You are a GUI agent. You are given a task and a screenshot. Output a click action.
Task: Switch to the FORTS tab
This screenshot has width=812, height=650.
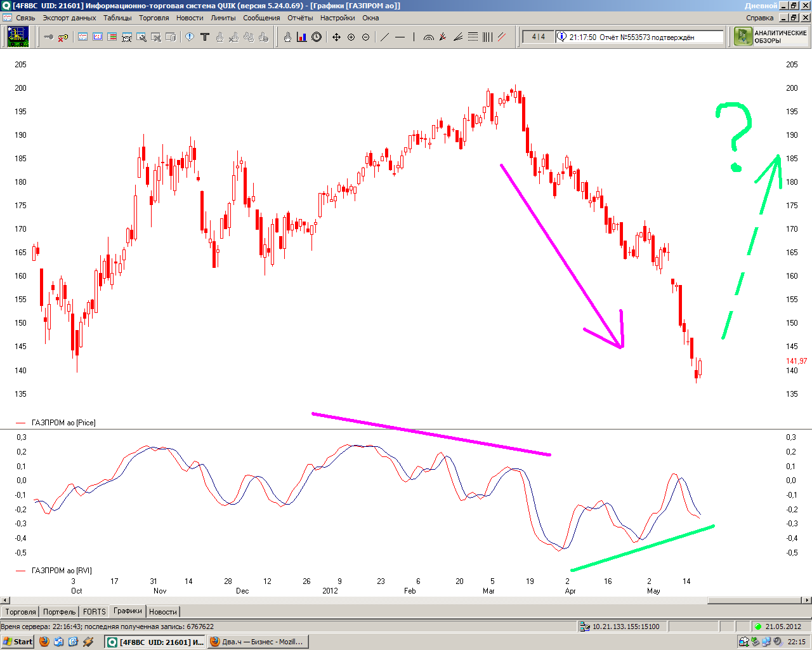pos(95,612)
